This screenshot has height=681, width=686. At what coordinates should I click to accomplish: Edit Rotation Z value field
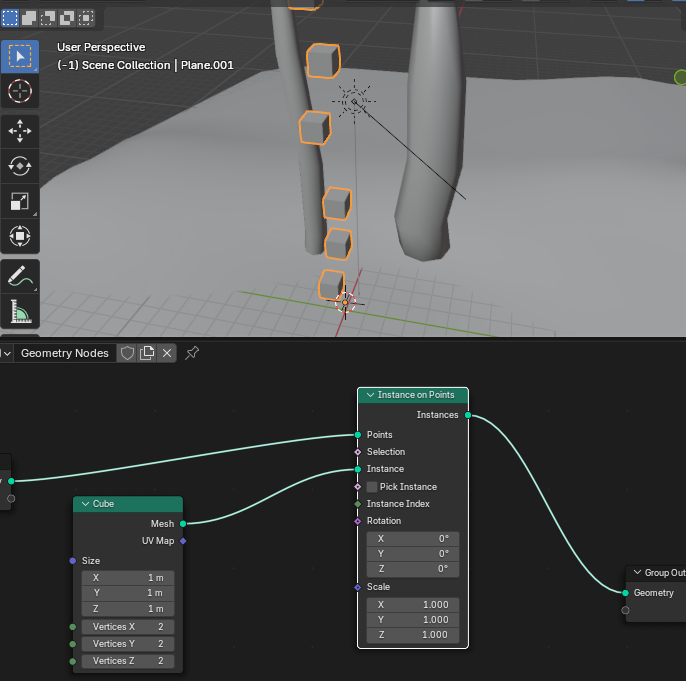pos(413,569)
